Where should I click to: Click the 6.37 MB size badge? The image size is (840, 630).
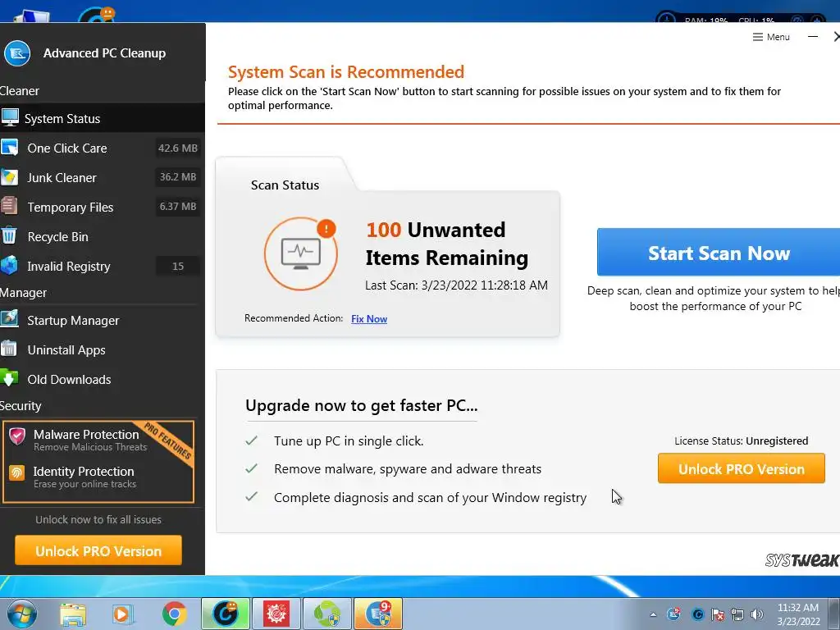point(178,206)
